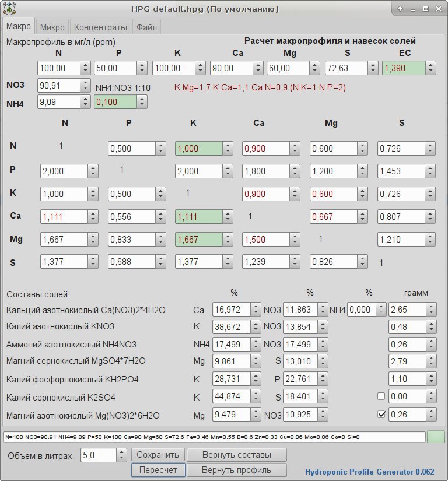Click the NO3 value field 90,91

(59, 85)
